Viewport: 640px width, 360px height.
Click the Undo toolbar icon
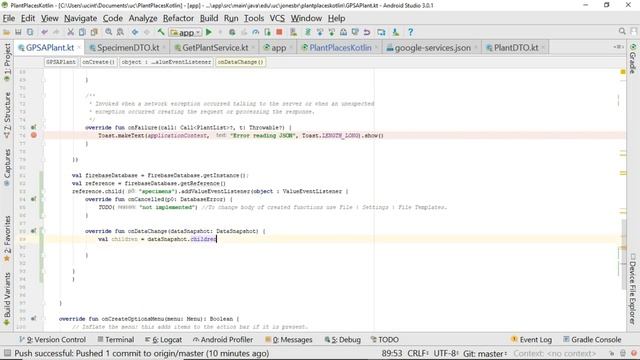44,32
